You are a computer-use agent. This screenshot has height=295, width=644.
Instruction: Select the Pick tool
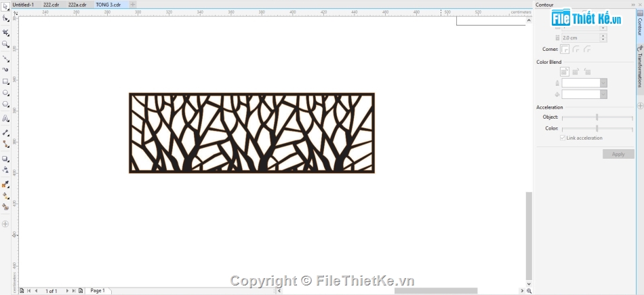coord(5,7)
